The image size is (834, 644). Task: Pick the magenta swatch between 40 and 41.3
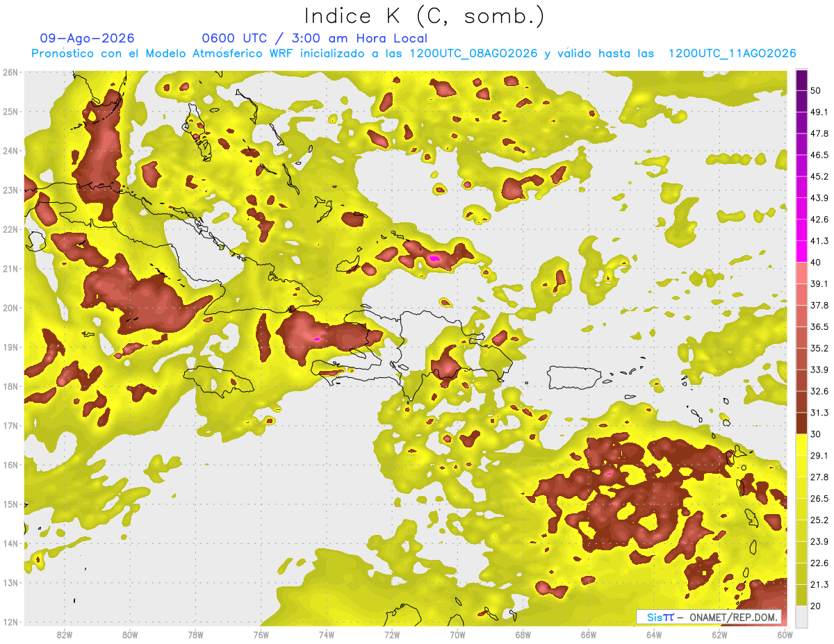pyautogui.click(x=801, y=251)
